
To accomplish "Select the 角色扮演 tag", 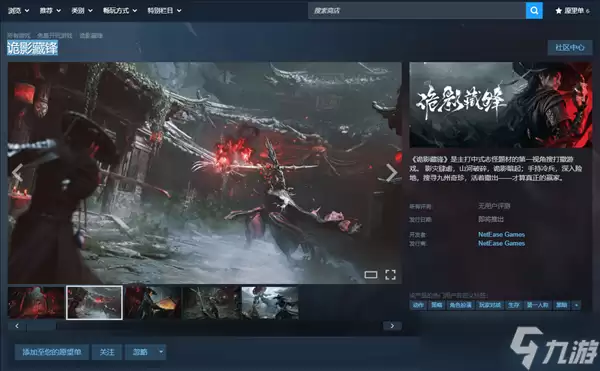I will (461, 305).
